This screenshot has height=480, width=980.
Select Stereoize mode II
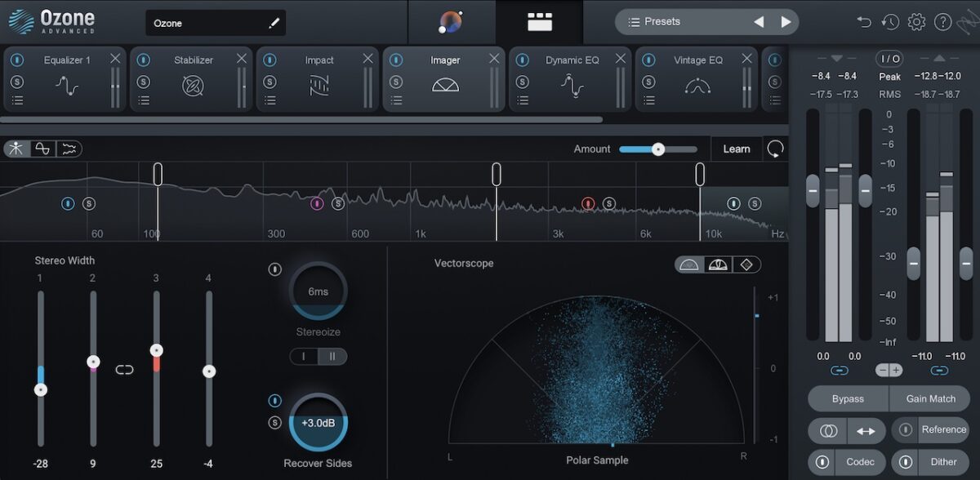(x=332, y=357)
